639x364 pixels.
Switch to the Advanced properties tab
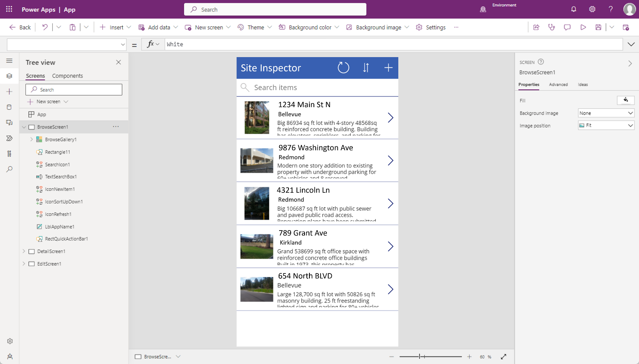558,84
